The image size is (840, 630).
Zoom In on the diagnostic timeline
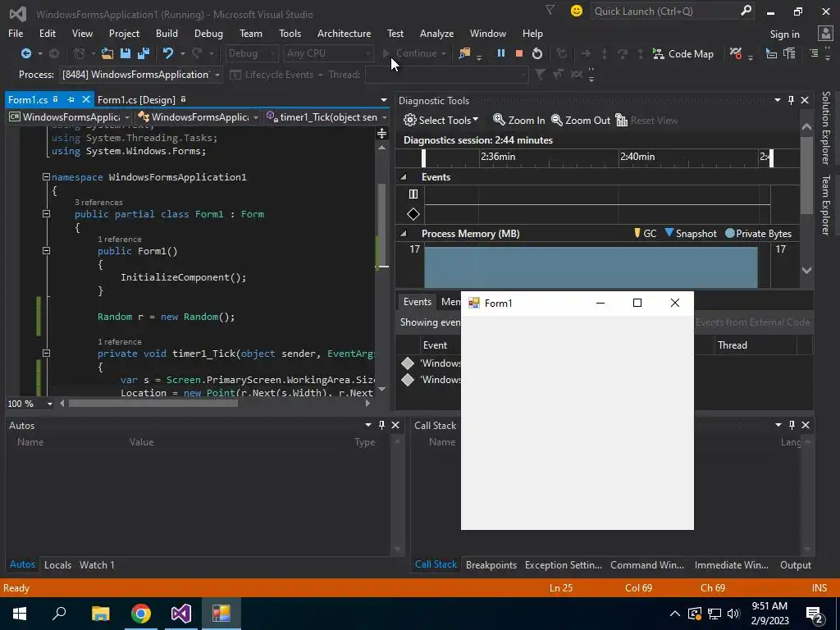(518, 120)
